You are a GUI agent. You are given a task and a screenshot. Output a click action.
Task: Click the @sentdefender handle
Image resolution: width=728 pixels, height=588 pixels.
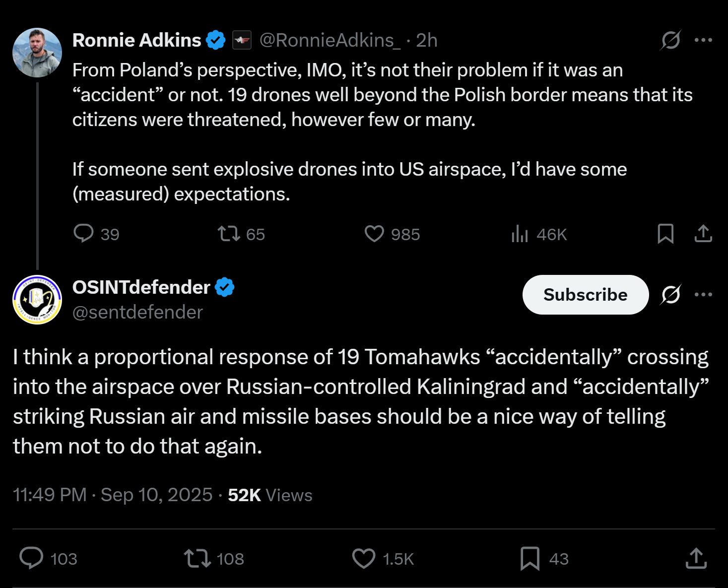click(x=137, y=312)
